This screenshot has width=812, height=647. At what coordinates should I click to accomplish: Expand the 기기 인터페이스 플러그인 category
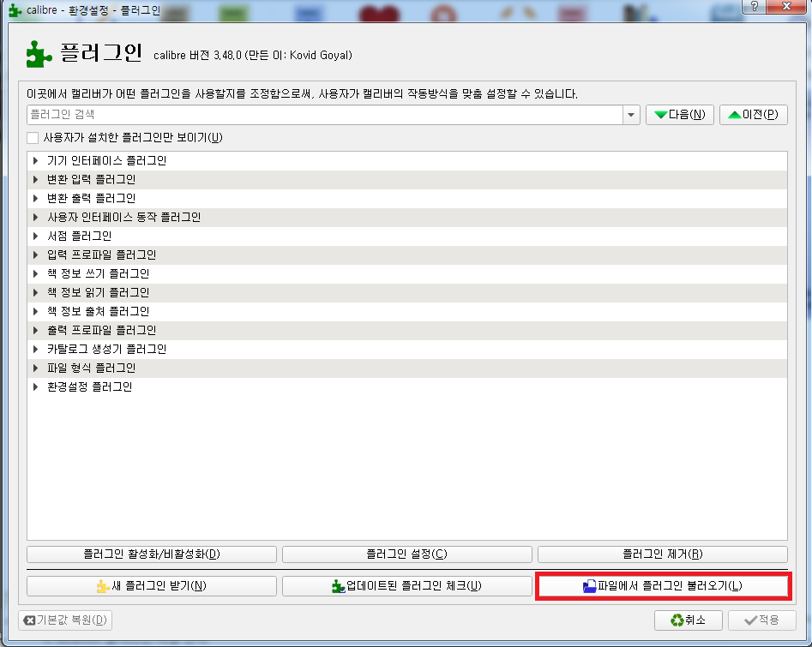[35, 160]
